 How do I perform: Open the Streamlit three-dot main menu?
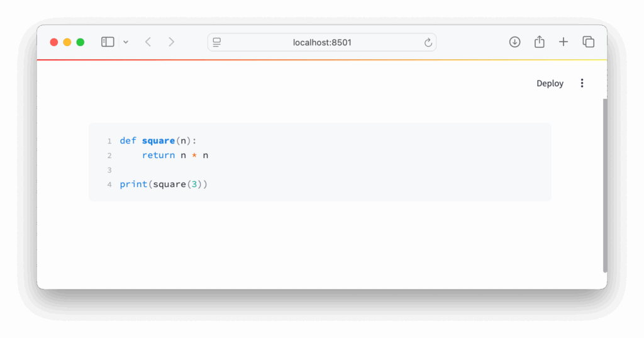pyautogui.click(x=582, y=83)
